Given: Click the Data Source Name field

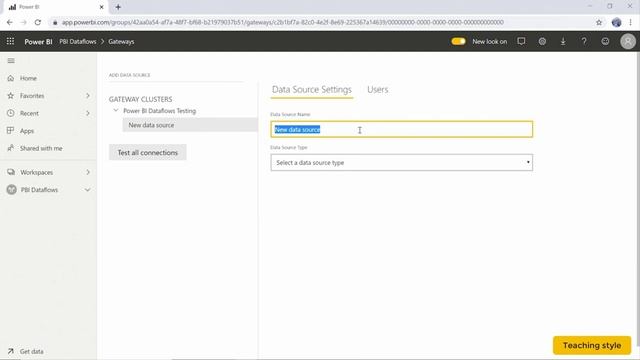Looking at the screenshot, I should tap(402, 129).
